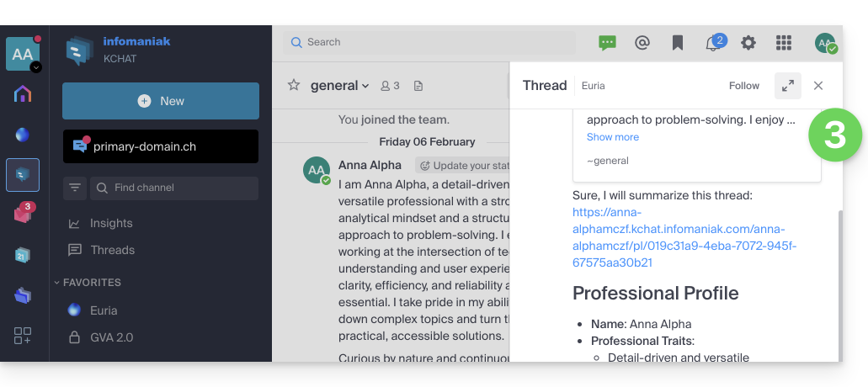Expand the thread panel to full view
This screenshot has width=868, height=387.
pos(787,86)
